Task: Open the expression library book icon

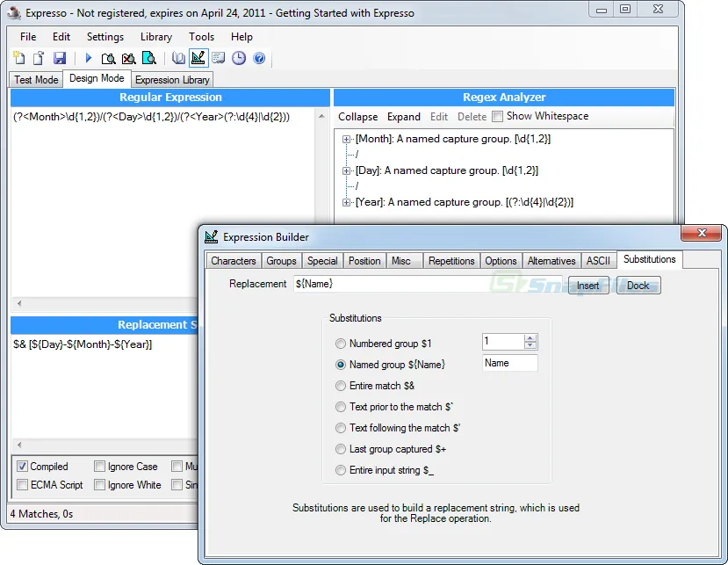Action: 178,58
